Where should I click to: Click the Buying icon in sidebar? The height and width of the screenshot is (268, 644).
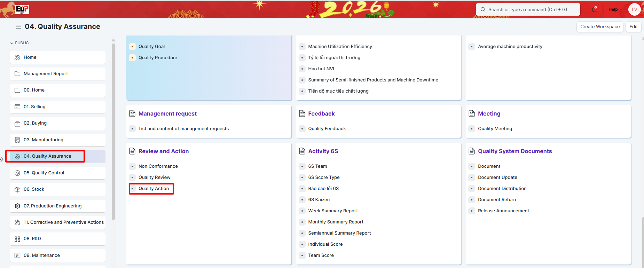tap(17, 123)
